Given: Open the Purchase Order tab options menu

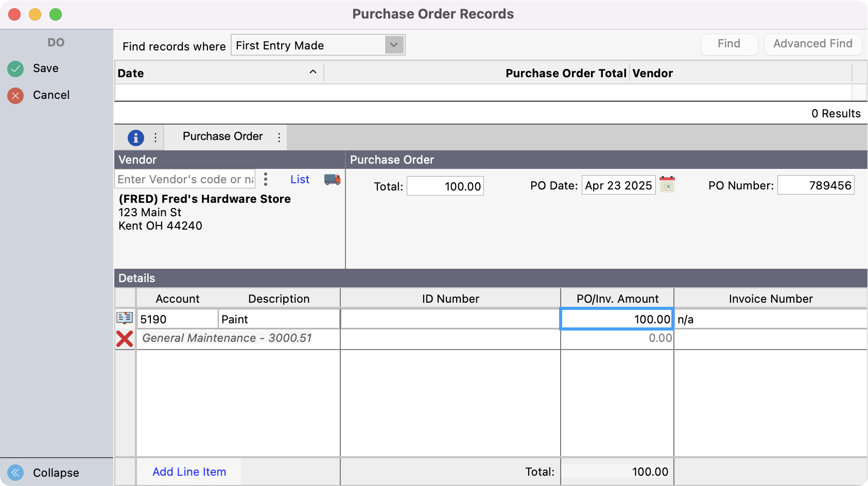Looking at the screenshot, I should coord(279,137).
